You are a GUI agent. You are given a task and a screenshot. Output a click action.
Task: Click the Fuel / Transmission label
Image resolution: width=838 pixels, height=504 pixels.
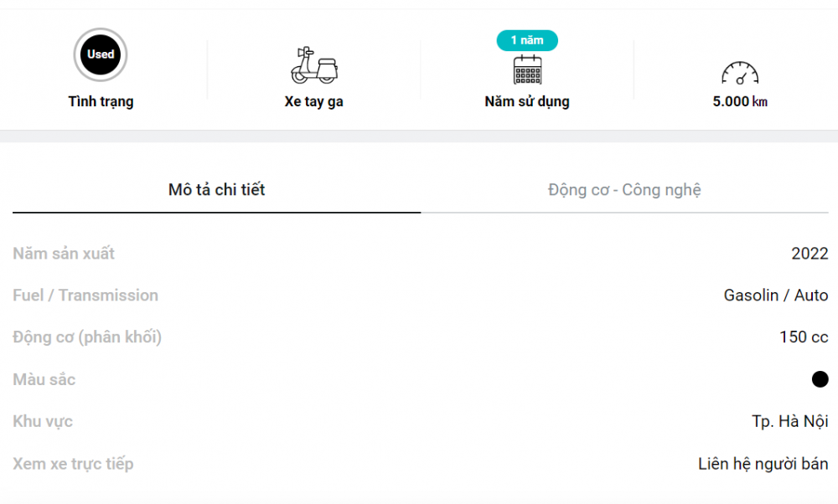pos(85,296)
